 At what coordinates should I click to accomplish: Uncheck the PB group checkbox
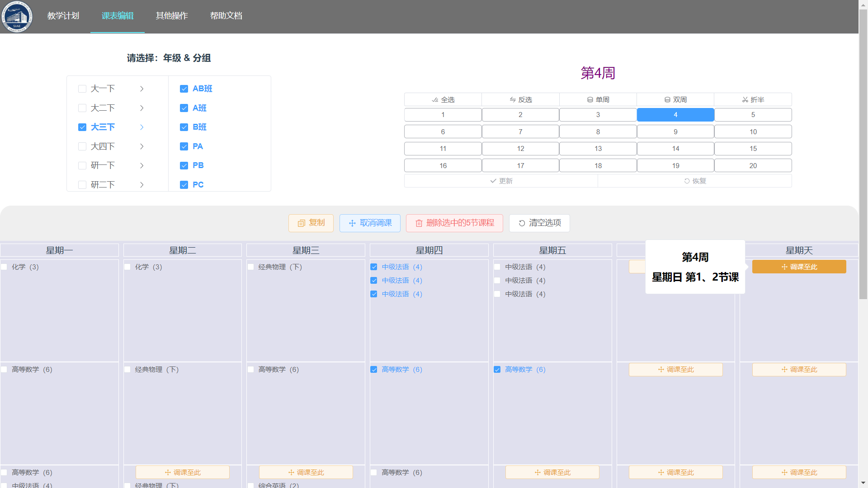tap(184, 166)
